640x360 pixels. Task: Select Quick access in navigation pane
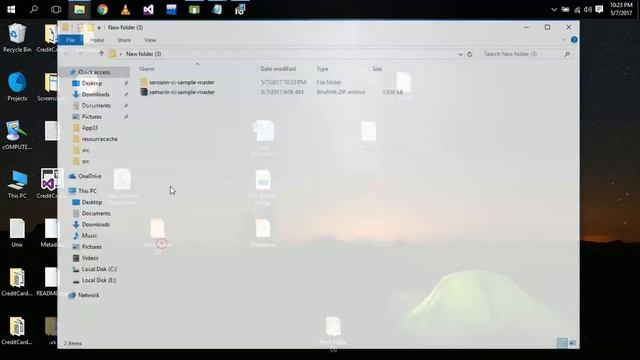[94, 72]
